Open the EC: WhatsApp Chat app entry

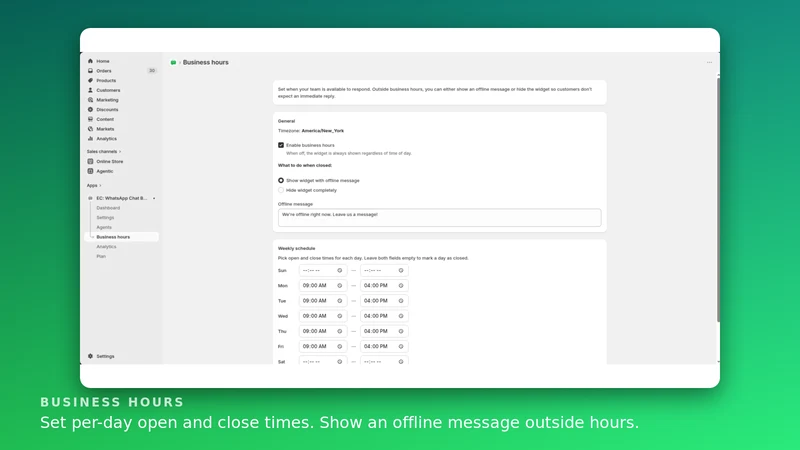click(x=121, y=198)
